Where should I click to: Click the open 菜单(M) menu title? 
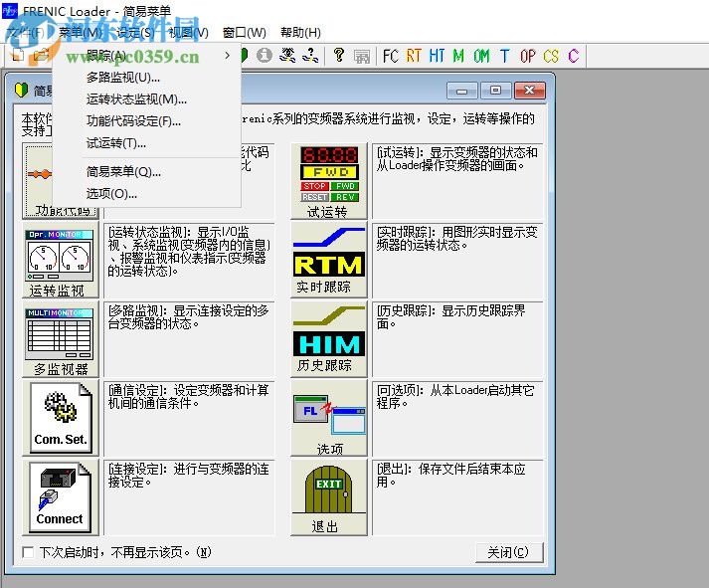pyautogui.click(x=81, y=33)
